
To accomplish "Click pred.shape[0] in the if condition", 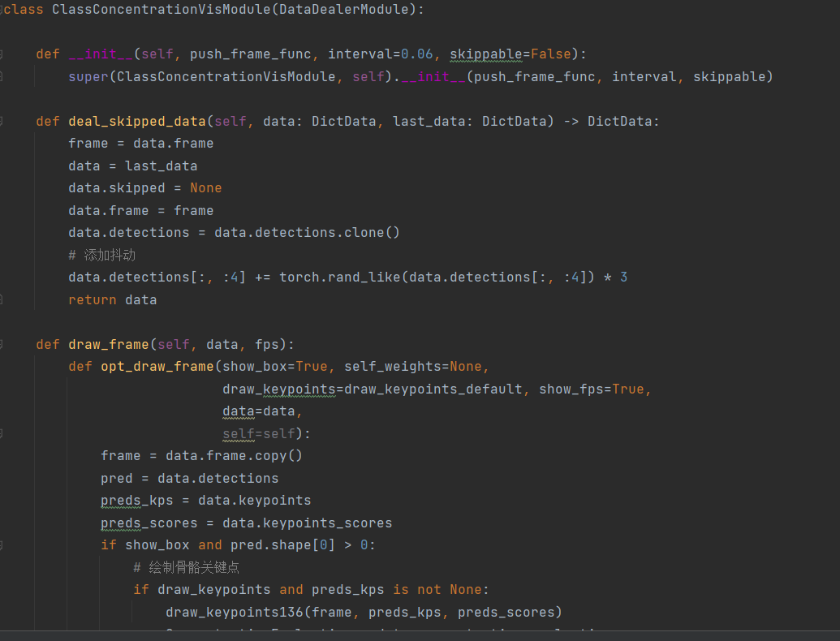I will (x=283, y=545).
